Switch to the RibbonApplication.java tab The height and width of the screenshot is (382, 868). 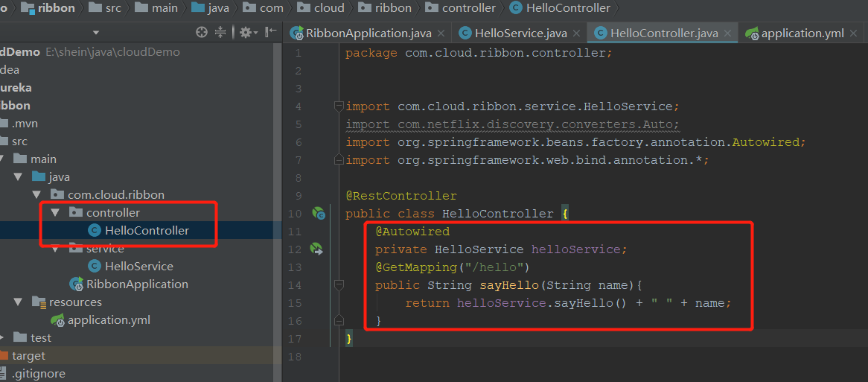pos(368,34)
